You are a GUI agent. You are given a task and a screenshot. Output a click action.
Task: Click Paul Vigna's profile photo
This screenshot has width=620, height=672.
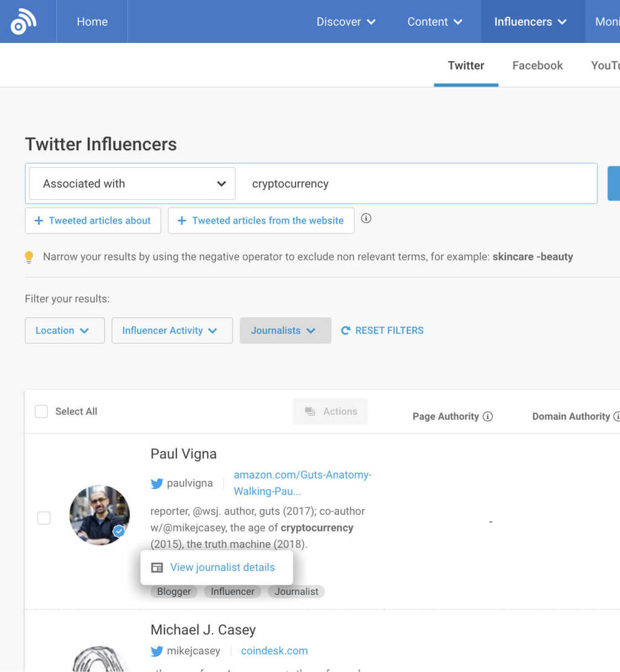99,515
